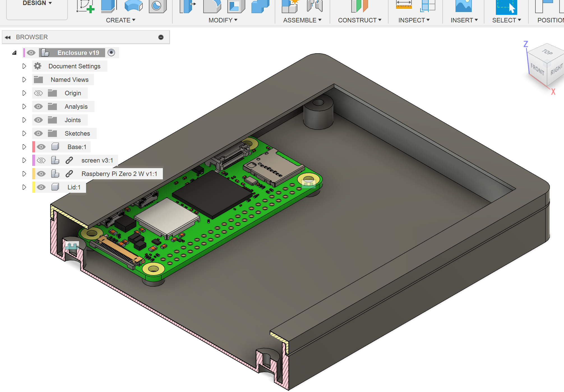Activate Enclosure v19 radio button
564x392 pixels.
click(111, 53)
